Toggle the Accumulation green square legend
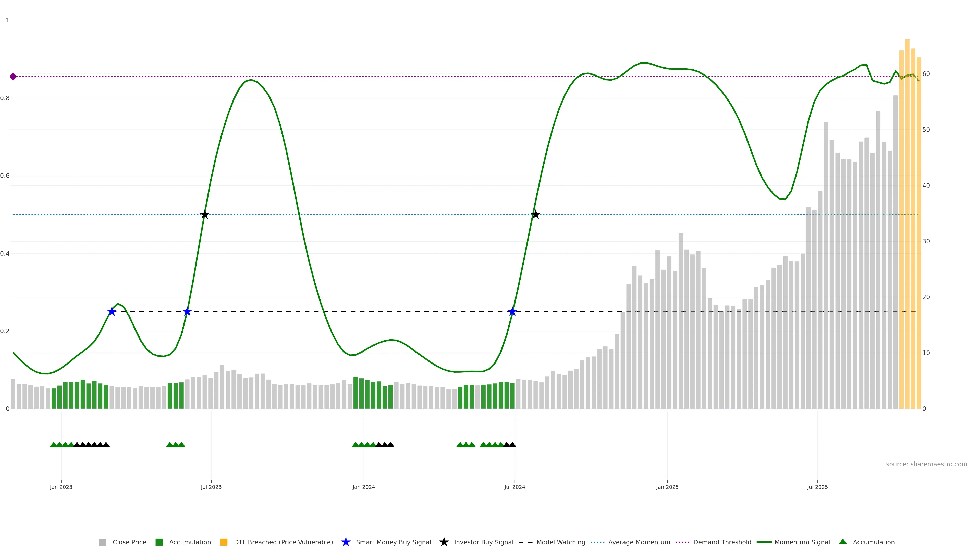This screenshot has width=980, height=551. click(x=159, y=542)
